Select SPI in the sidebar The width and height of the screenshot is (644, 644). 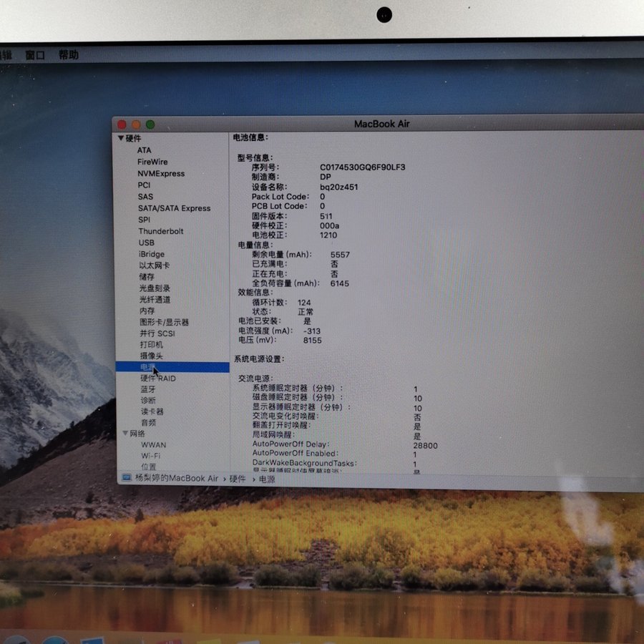[144, 220]
